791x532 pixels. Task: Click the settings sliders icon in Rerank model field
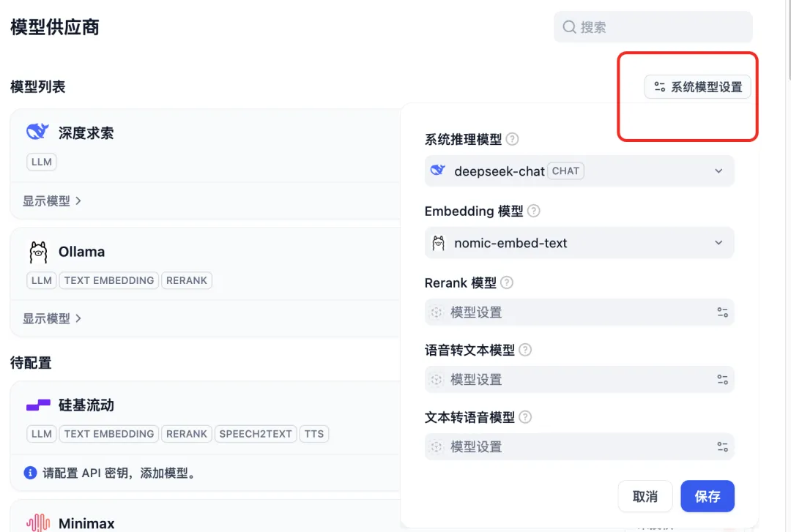point(722,312)
